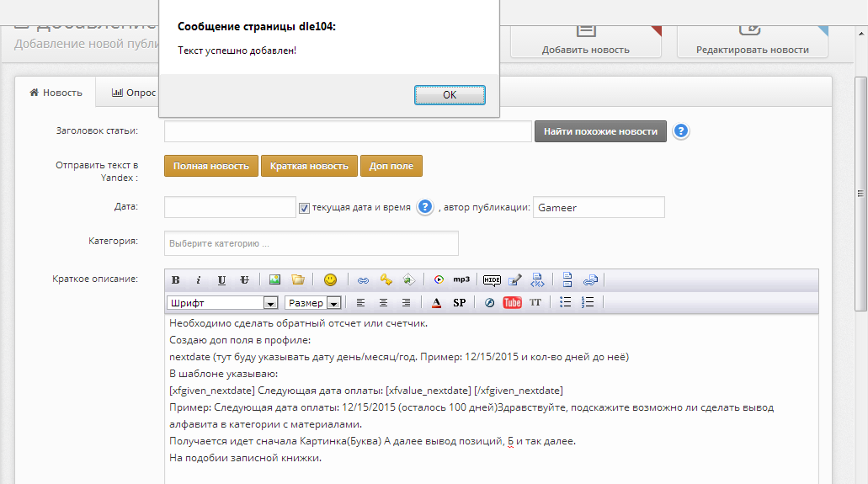This screenshot has width=868, height=484.
Task: Open the Выберите категорию selector
Action: tap(312, 243)
